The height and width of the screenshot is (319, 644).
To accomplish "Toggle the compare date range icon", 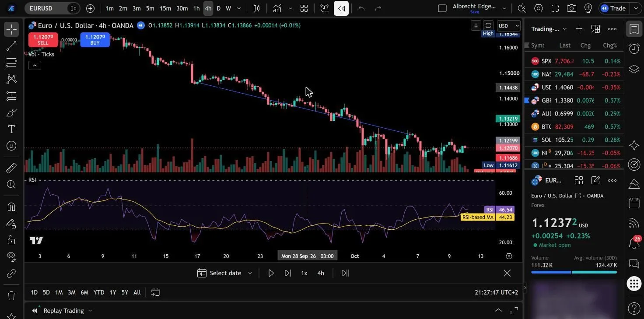I will [155, 292].
